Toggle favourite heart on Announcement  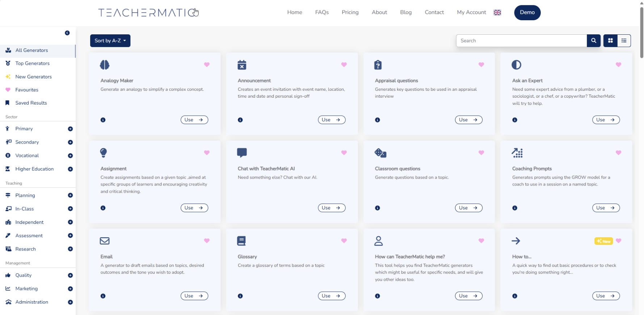pos(344,65)
